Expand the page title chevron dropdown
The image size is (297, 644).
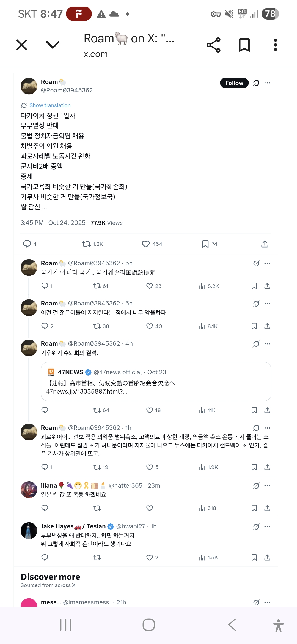(x=53, y=45)
